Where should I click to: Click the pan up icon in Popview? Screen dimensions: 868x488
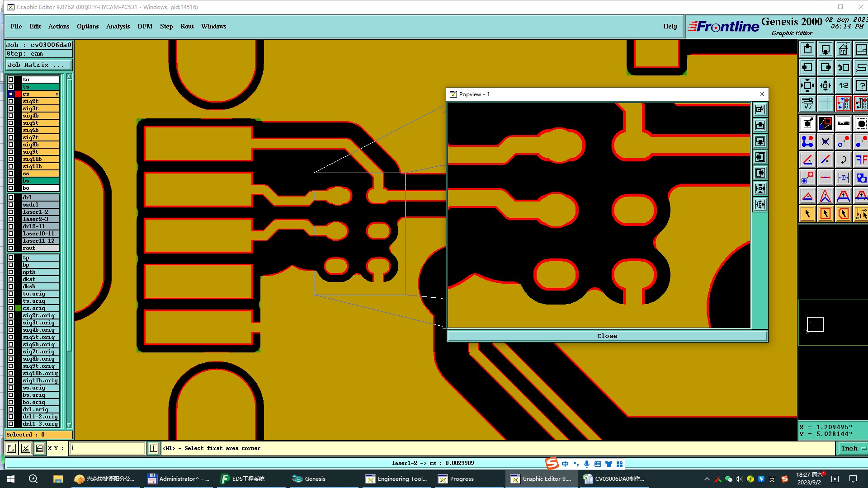click(760, 125)
